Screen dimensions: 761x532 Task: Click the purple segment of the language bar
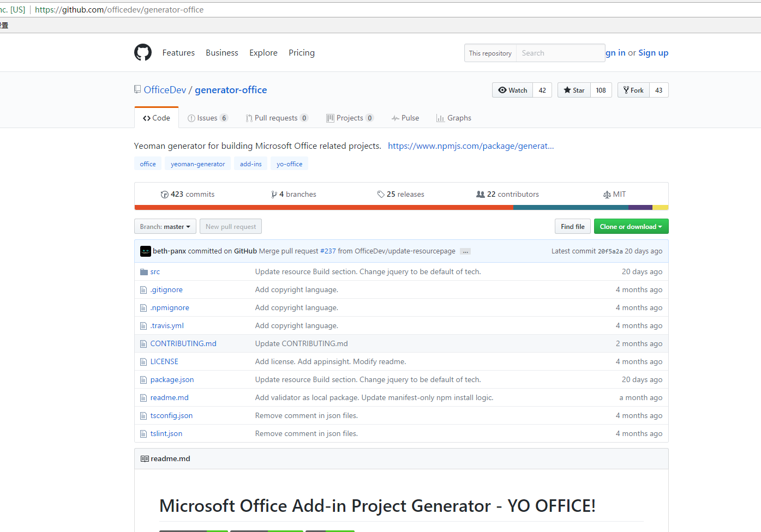[x=640, y=208]
